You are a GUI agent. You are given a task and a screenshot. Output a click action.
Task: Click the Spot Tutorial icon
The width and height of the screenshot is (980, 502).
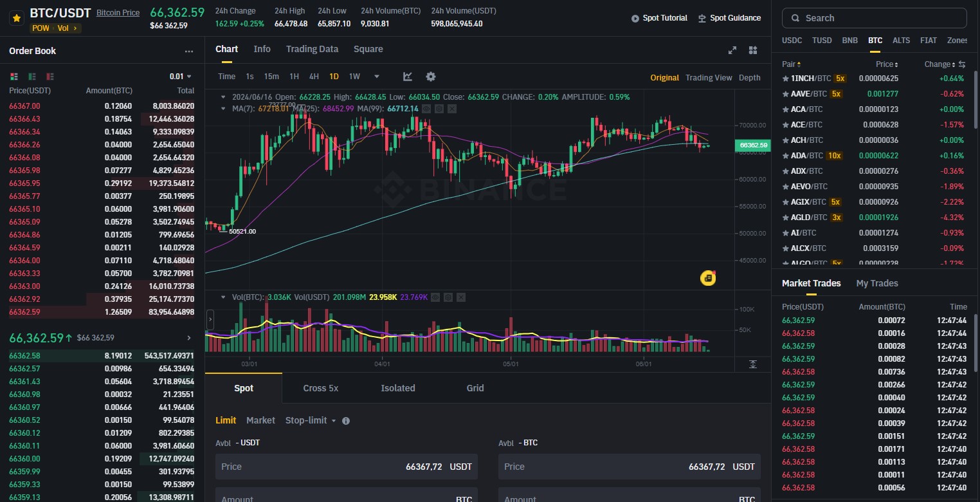tap(636, 18)
